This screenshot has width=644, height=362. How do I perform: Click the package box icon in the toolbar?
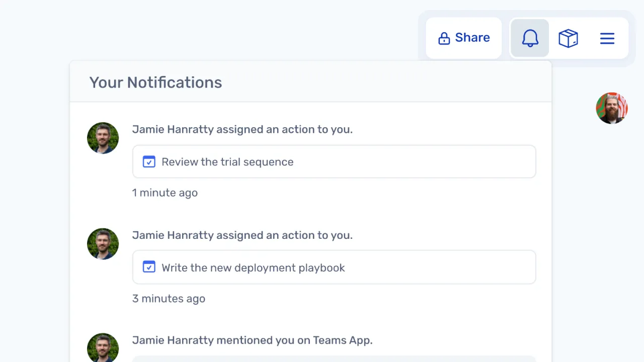[x=568, y=38]
